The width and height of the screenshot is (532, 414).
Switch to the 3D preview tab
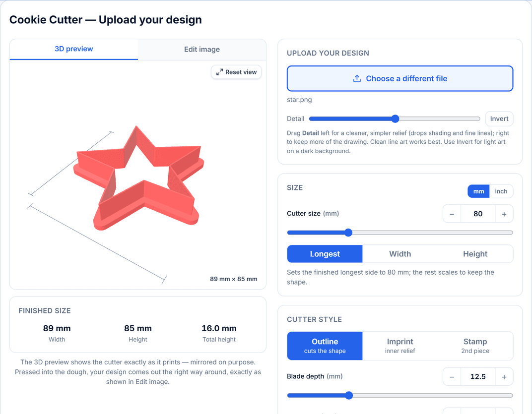tap(73, 49)
